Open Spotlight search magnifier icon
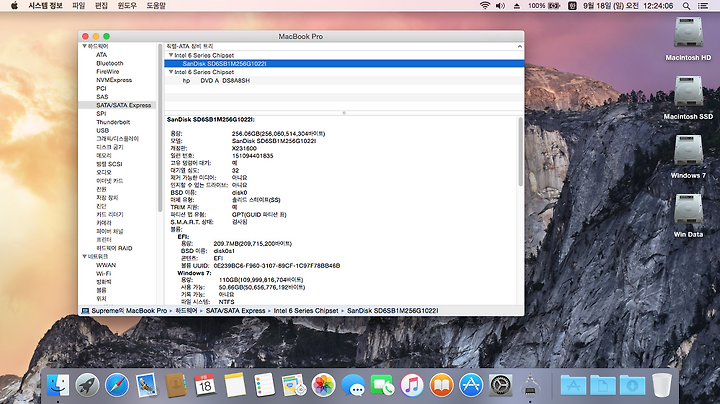 686,6
